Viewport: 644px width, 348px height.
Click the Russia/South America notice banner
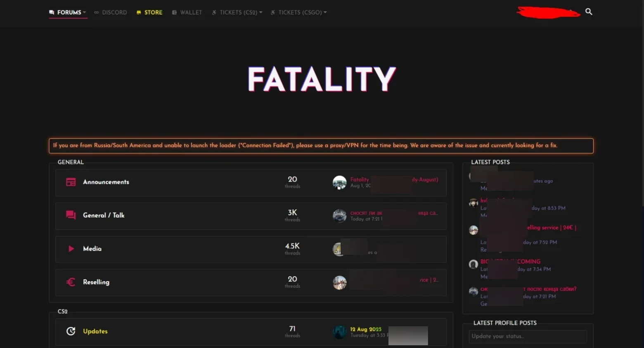pyautogui.click(x=321, y=146)
